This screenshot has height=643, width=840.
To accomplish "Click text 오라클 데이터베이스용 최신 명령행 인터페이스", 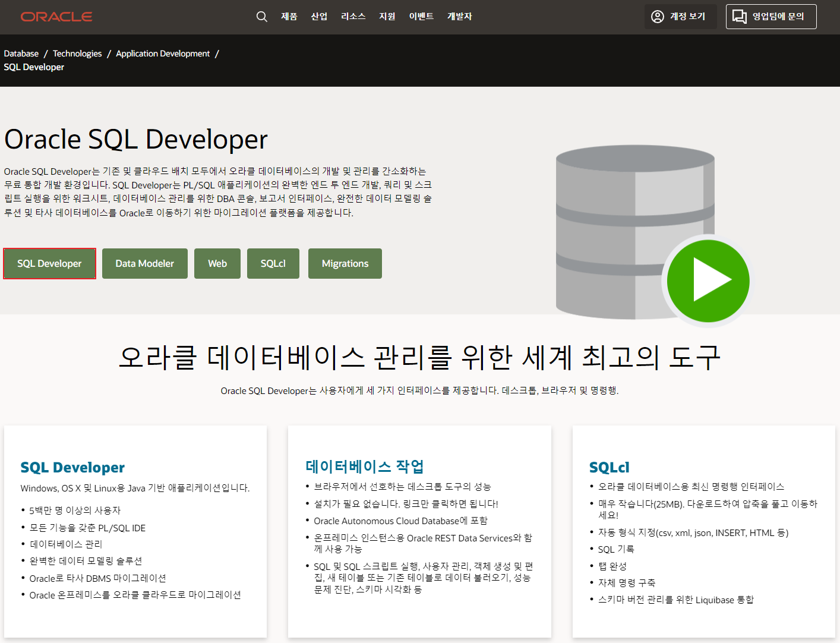I will (x=691, y=487).
